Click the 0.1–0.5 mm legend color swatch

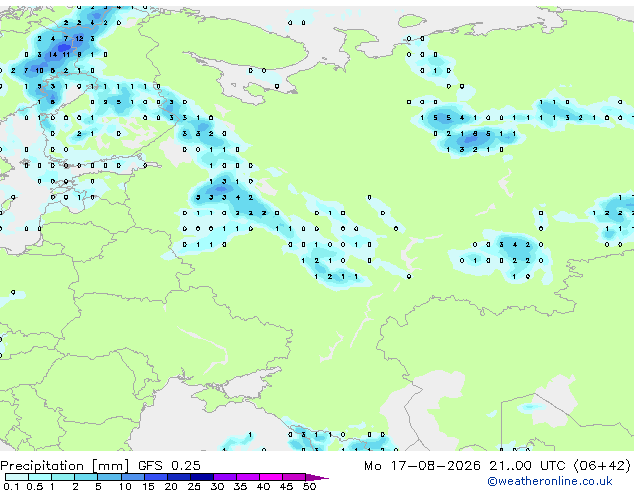click(17, 477)
